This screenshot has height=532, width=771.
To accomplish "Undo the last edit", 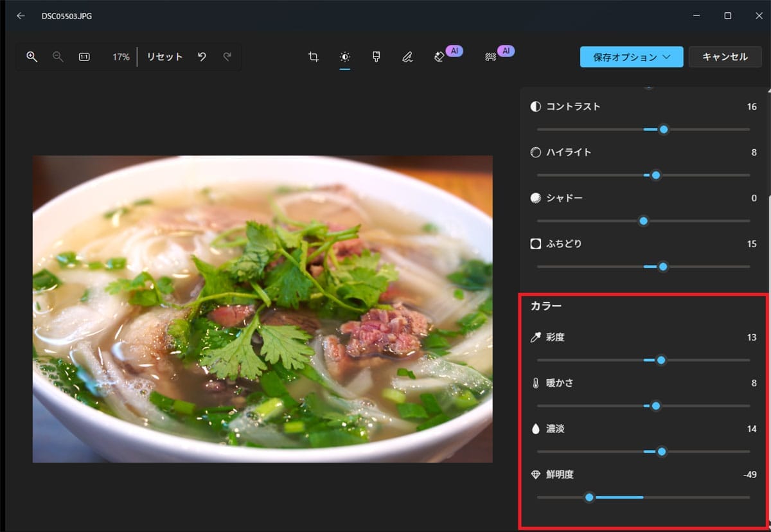I will coord(202,57).
